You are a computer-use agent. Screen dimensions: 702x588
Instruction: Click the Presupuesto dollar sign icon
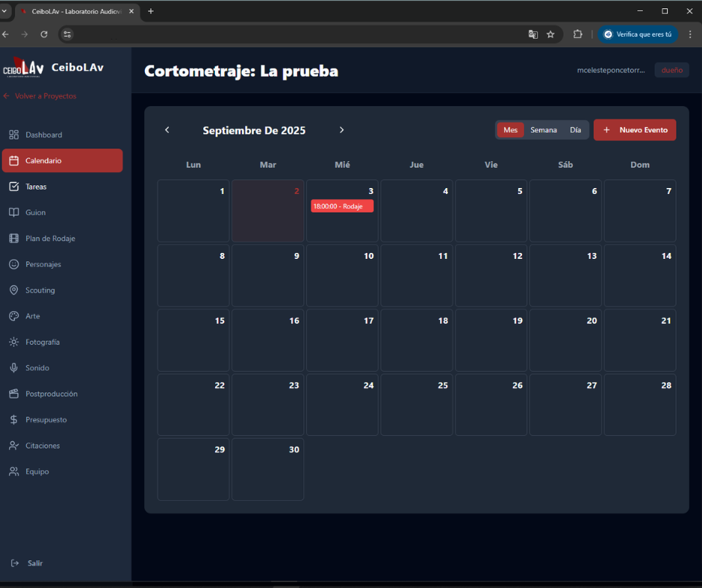13,420
